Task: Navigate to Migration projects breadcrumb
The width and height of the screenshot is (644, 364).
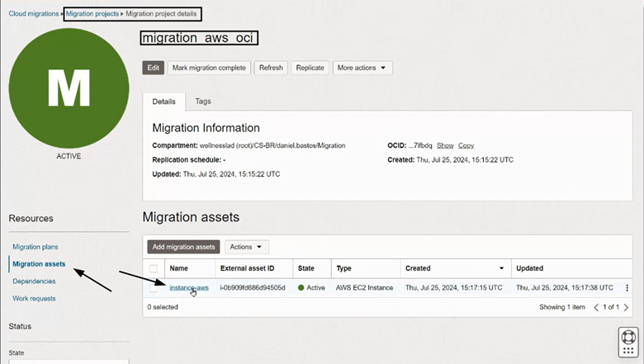Action: tap(92, 14)
